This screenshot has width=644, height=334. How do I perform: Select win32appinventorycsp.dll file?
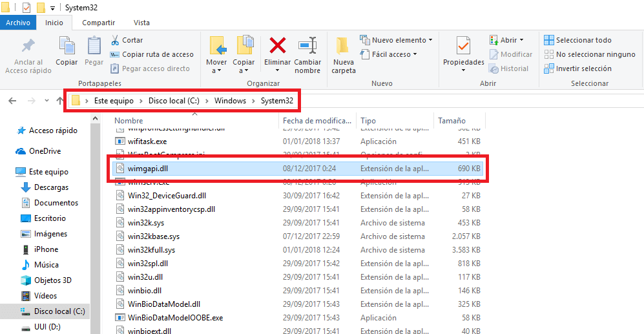click(x=298, y=209)
